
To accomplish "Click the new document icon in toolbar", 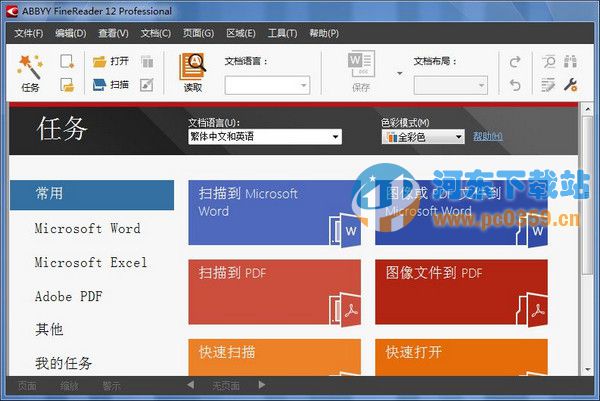I will click(x=67, y=61).
